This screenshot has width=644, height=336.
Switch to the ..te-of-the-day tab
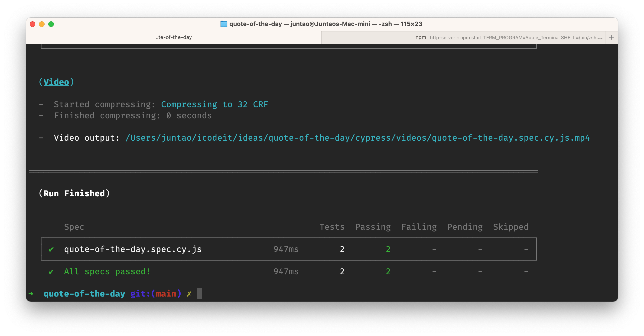tap(173, 37)
